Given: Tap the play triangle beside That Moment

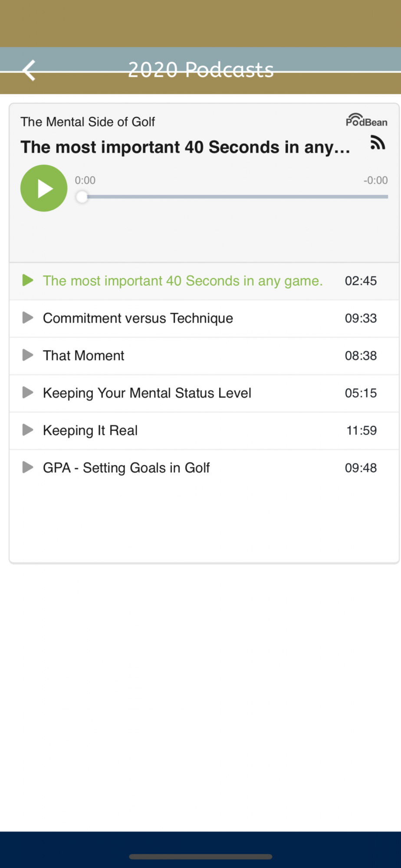Looking at the screenshot, I should (28, 355).
